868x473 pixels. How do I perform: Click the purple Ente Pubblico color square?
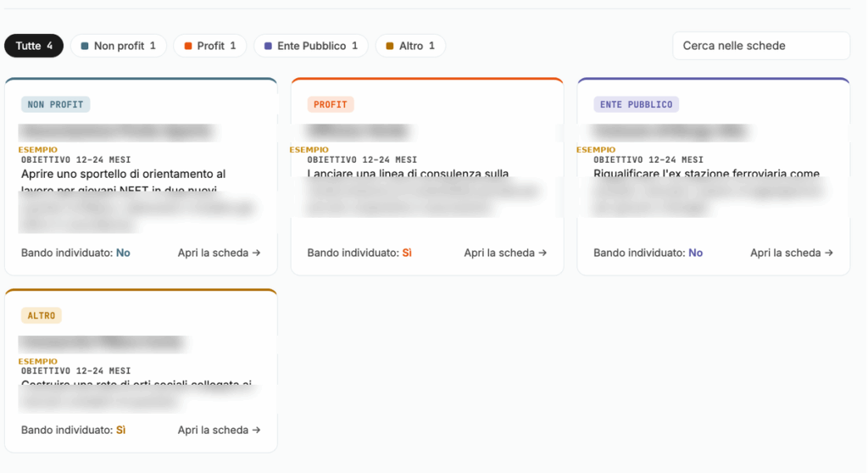point(268,46)
